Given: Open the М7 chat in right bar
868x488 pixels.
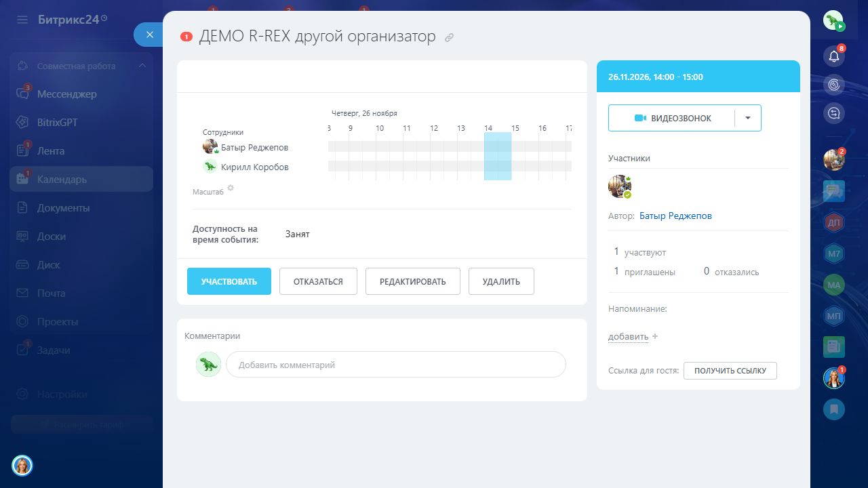Looking at the screenshot, I should point(834,254).
